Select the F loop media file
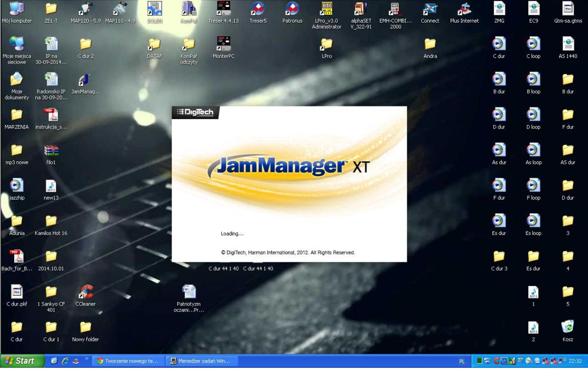The width and height of the screenshot is (588, 383). pyautogui.click(x=533, y=190)
